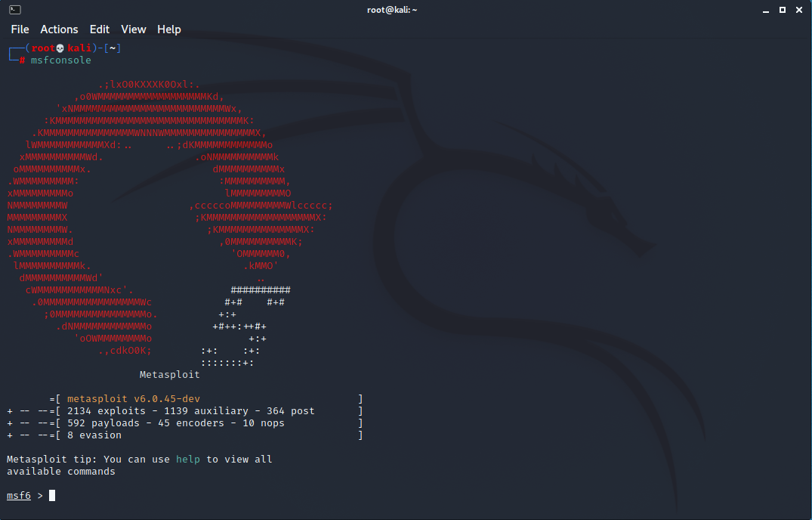Click the green 'help' word in tip

point(188,460)
